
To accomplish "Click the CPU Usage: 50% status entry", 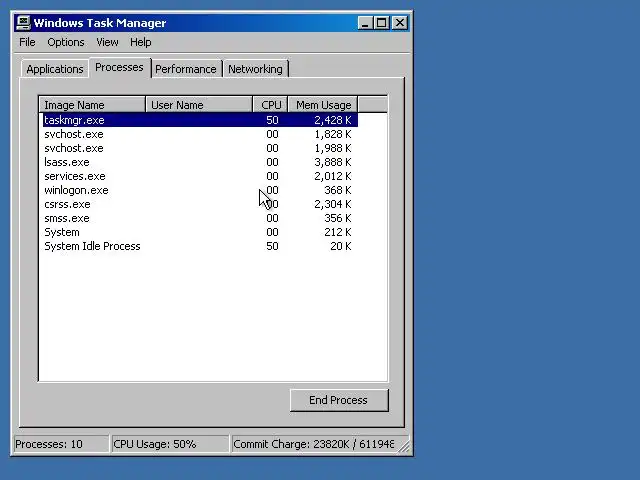I will tap(170, 444).
